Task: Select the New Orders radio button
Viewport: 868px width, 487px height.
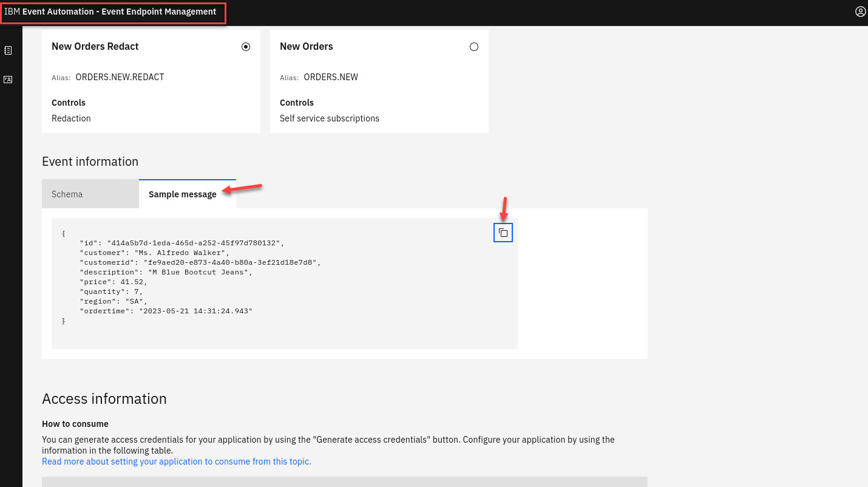Action: (x=474, y=47)
